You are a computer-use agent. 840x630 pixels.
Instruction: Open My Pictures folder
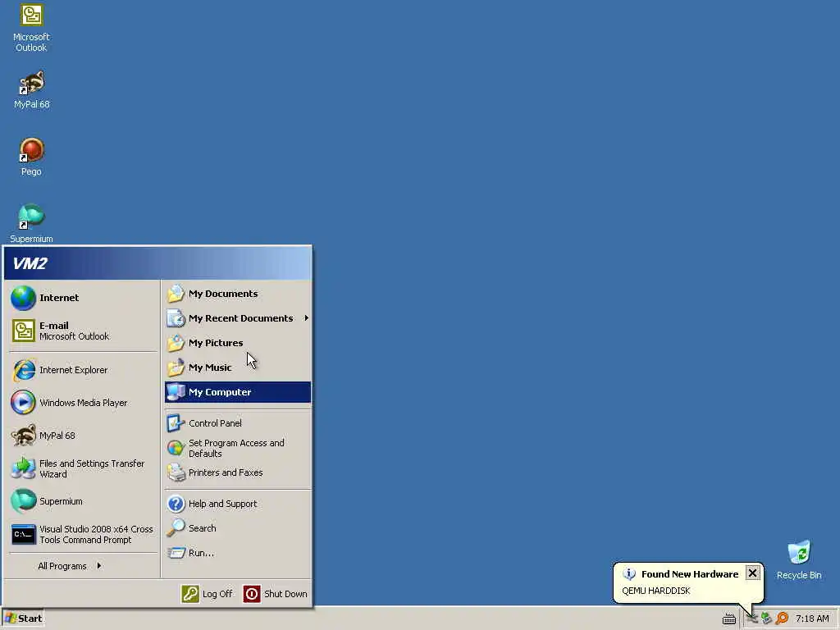coord(238,343)
